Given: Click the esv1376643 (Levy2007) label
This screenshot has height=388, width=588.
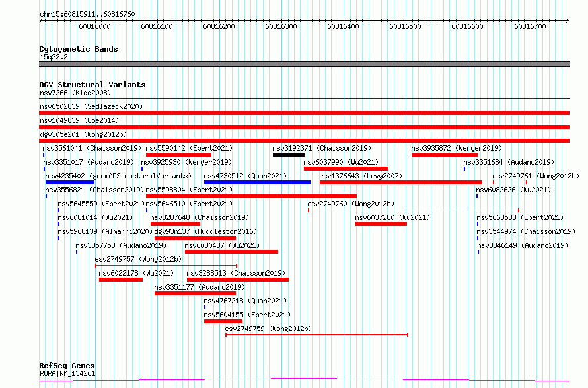Looking at the screenshot, I should coord(361,176).
